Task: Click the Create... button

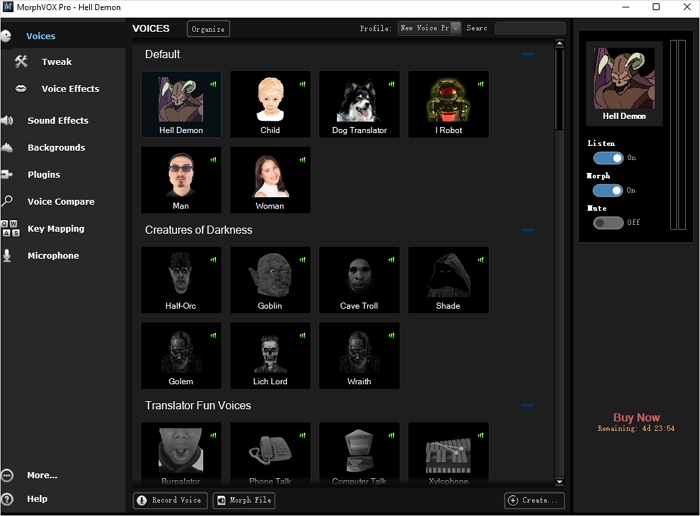Action: 534,500
